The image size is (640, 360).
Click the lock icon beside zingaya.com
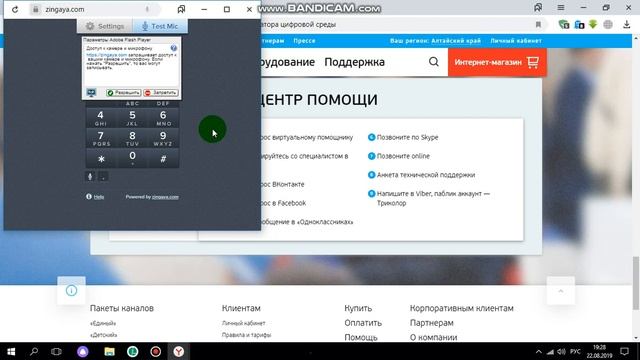(36, 9)
